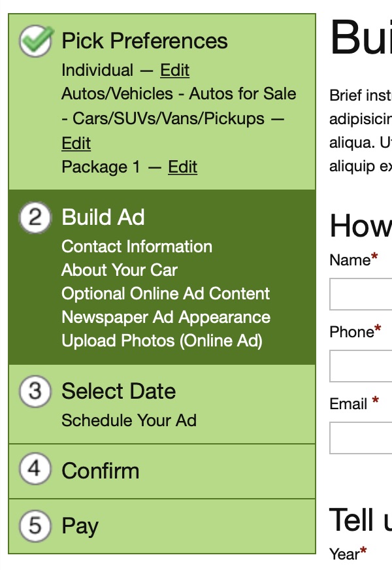The height and width of the screenshot is (570, 392).
Task: Select Upload Photos (Online Ad) item
Action: click(x=162, y=341)
